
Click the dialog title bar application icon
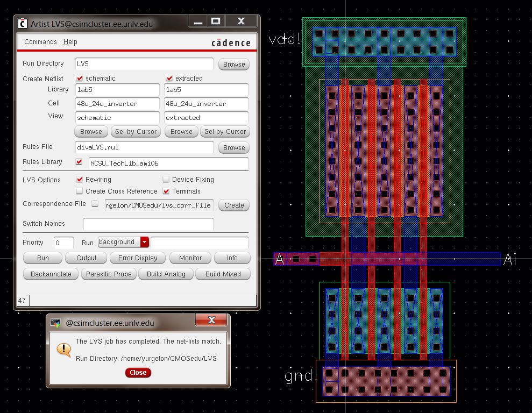[x=56, y=323]
